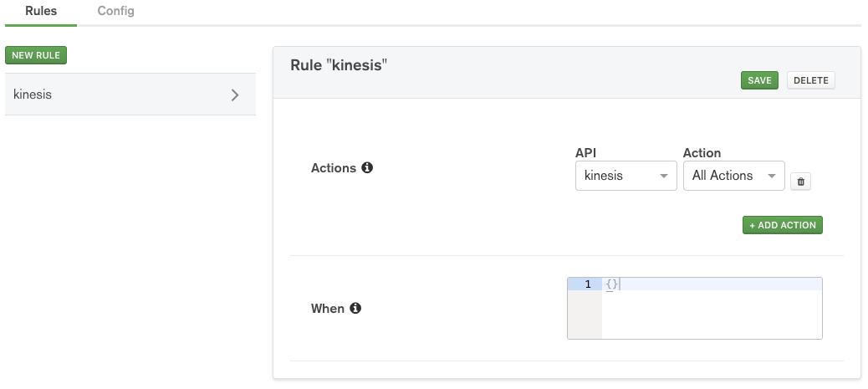Open the Config tab

pos(115,12)
